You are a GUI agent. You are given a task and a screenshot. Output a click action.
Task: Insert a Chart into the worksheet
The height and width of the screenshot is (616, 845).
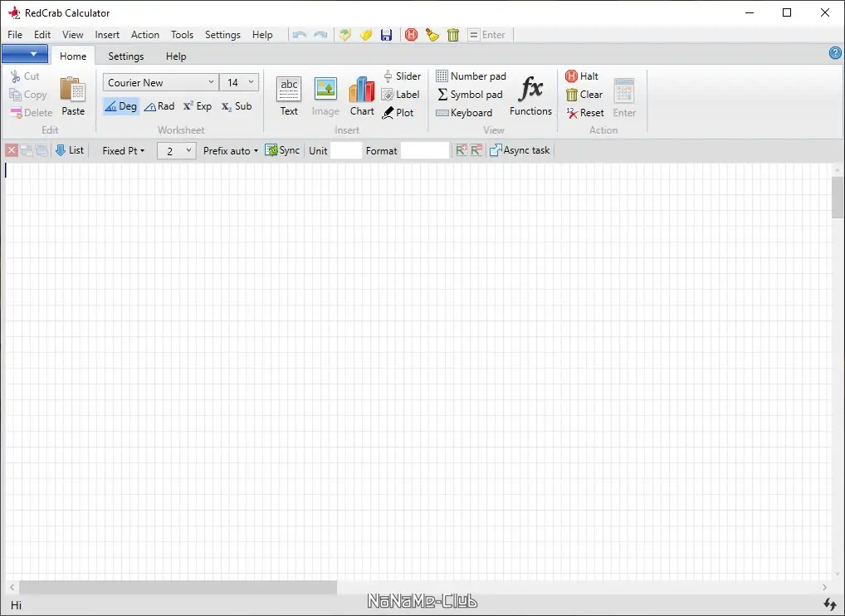click(362, 96)
